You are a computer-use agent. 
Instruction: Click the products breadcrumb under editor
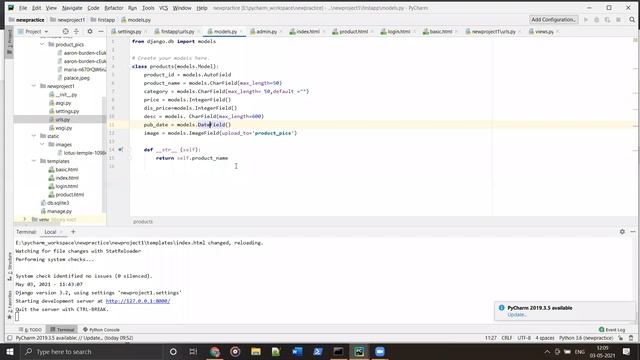[x=143, y=222]
